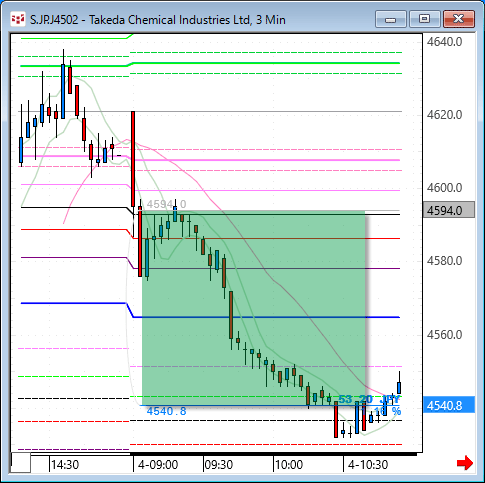The width and height of the screenshot is (485, 483).
Task: Click the red scroll-right arrow
Action: (465, 463)
